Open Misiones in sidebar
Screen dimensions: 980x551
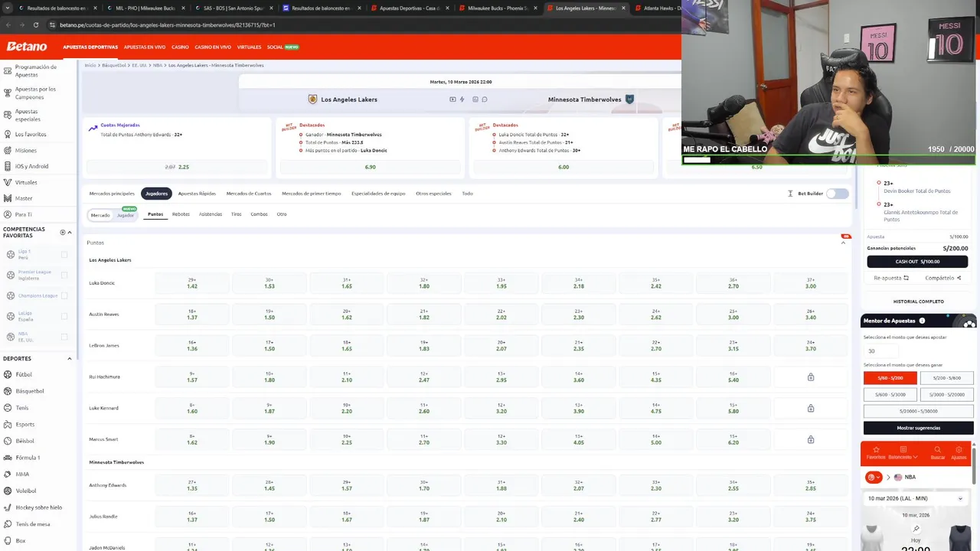click(25, 151)
